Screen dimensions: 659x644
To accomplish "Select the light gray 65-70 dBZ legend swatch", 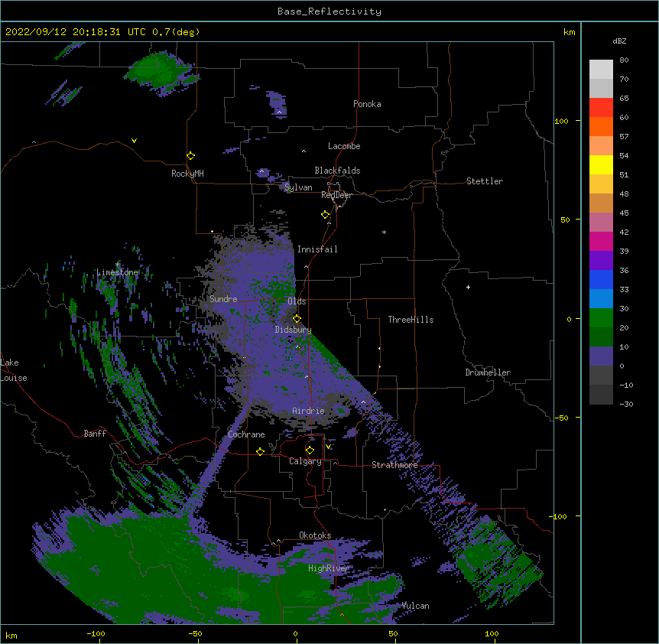I will click(x=601, y=88).
